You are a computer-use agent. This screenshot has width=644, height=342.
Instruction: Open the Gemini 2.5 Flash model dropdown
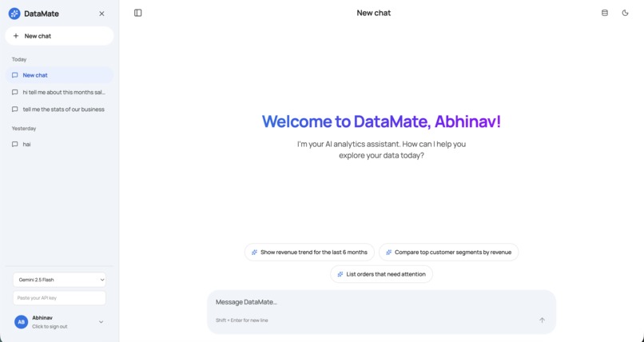(59, 280)
